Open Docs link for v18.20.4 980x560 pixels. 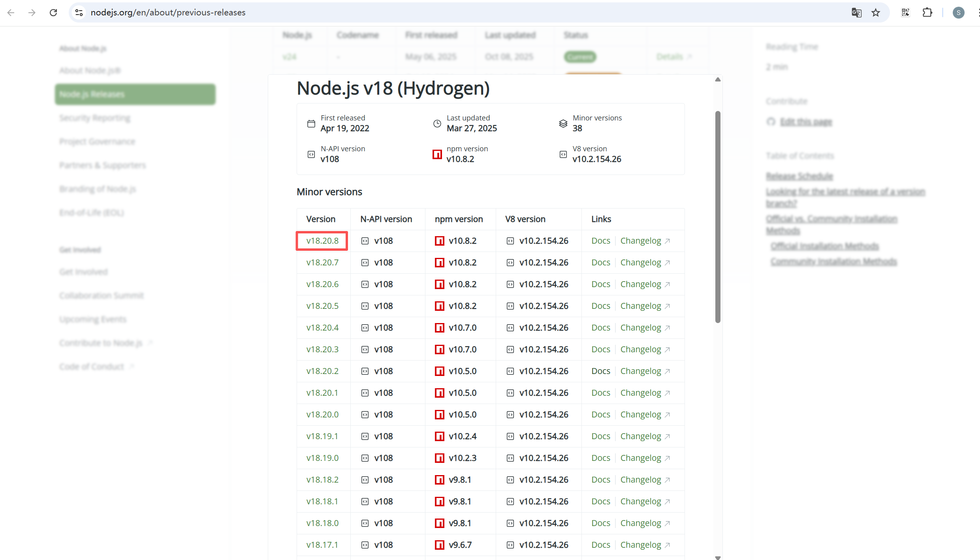(600, 328)
